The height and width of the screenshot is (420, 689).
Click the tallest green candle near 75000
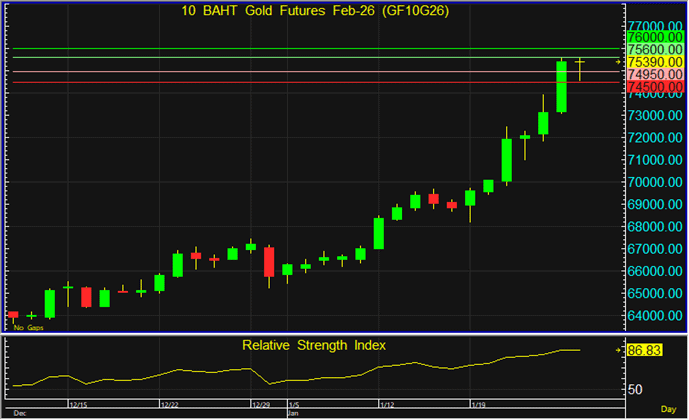point(562,86)
